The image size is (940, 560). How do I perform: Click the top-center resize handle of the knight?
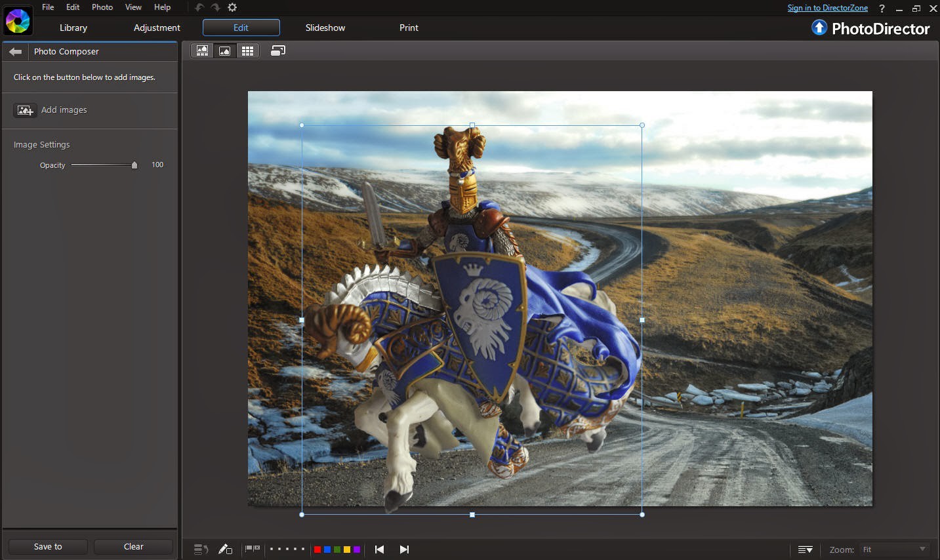coord(472,125)
